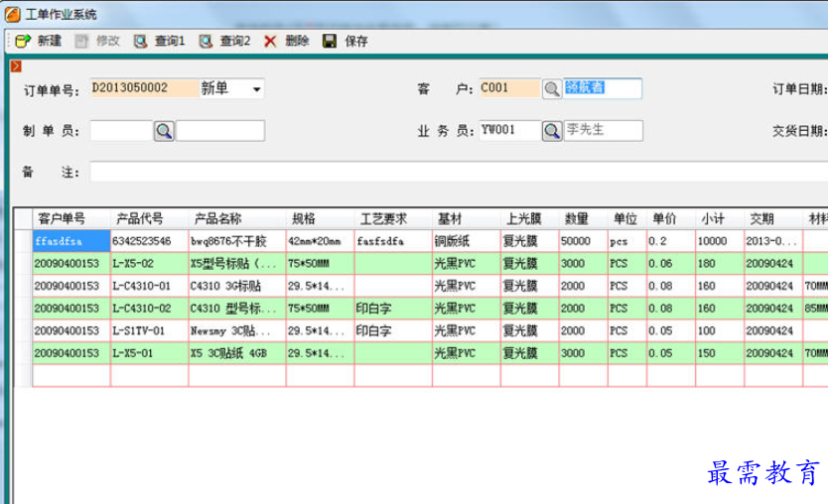Click the 查询2 search icon
828x504 pixels.
click(206, 41)
